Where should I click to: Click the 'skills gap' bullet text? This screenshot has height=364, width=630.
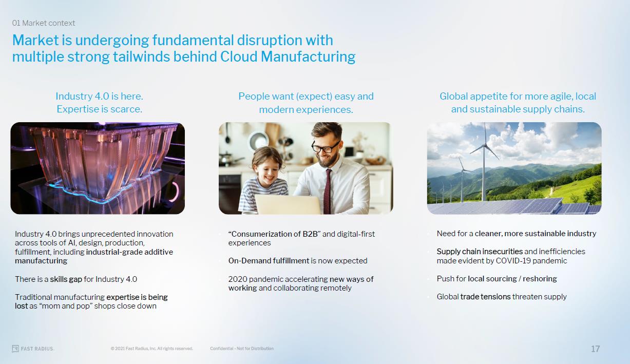[x=76, y=279]
